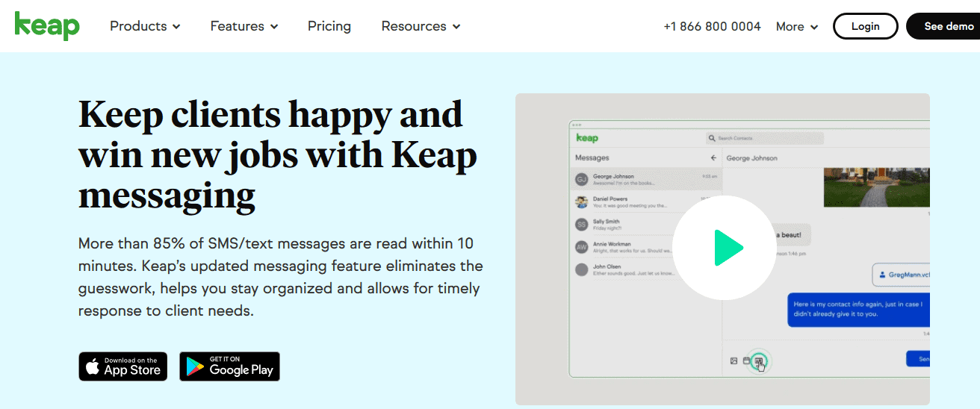This screenshot has height=409, width=980.
Task: Click the paragraph about 85% of SMS messages
Action: pyautogui.click(x=281, y=277)
